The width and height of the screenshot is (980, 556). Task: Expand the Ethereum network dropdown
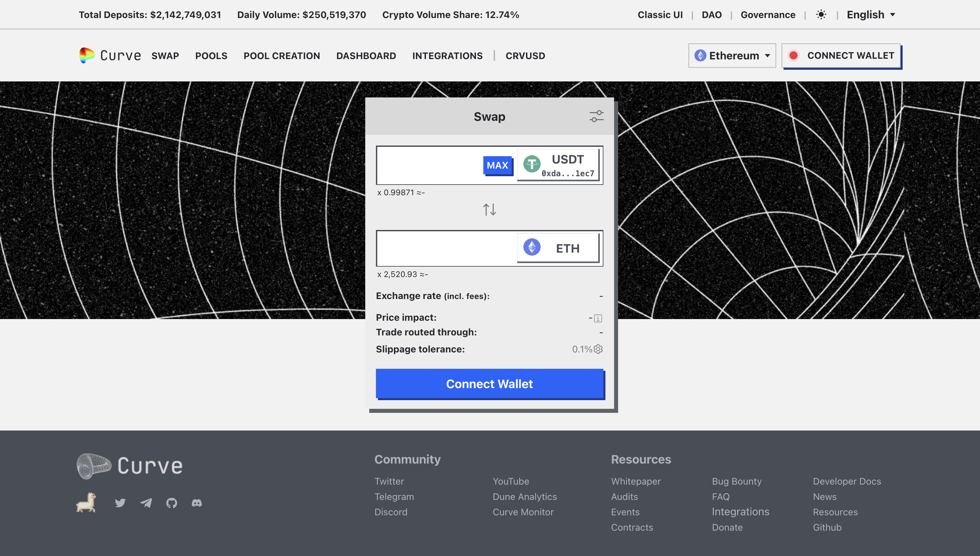click(732, 56)
